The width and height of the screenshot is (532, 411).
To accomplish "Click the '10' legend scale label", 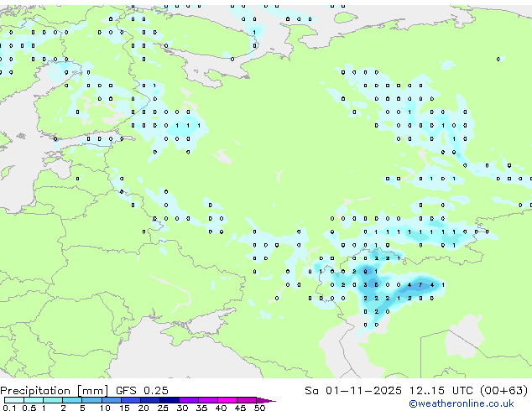I will tap(105, 408).
